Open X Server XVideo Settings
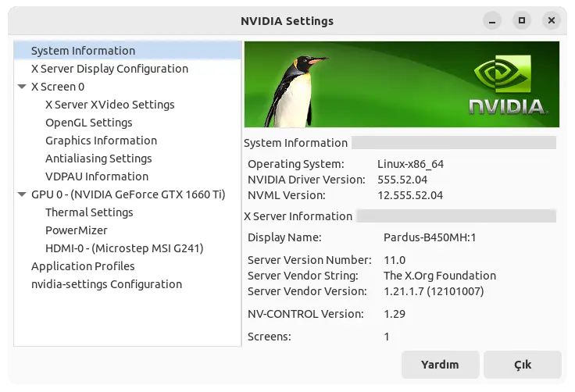 109,105
